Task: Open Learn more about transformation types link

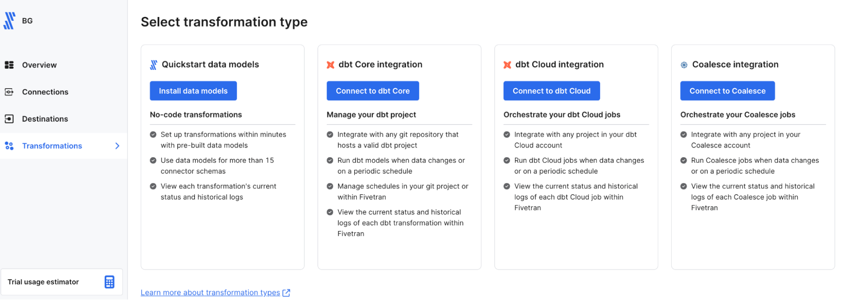Action: 210,293
